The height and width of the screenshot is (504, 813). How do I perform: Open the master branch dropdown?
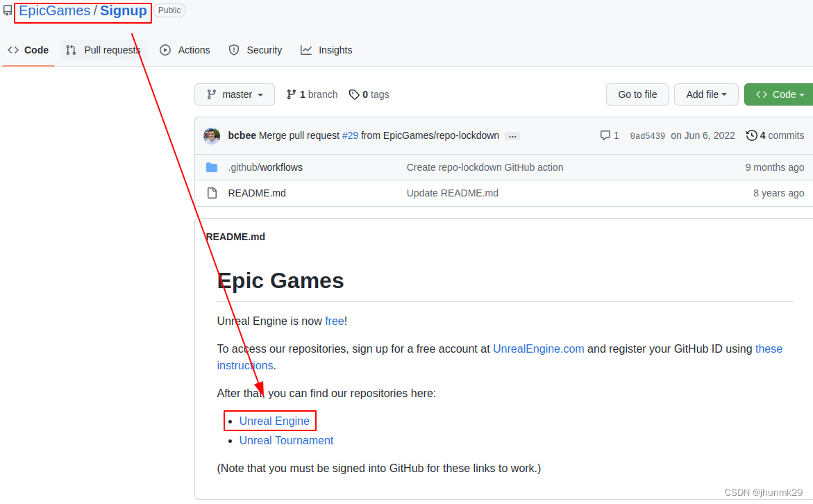click(x=235, y=94)
